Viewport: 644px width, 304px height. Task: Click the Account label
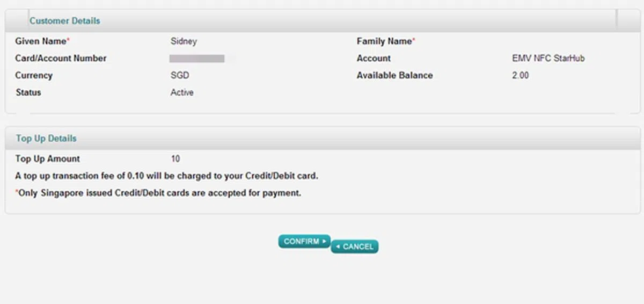pos(374,59)
